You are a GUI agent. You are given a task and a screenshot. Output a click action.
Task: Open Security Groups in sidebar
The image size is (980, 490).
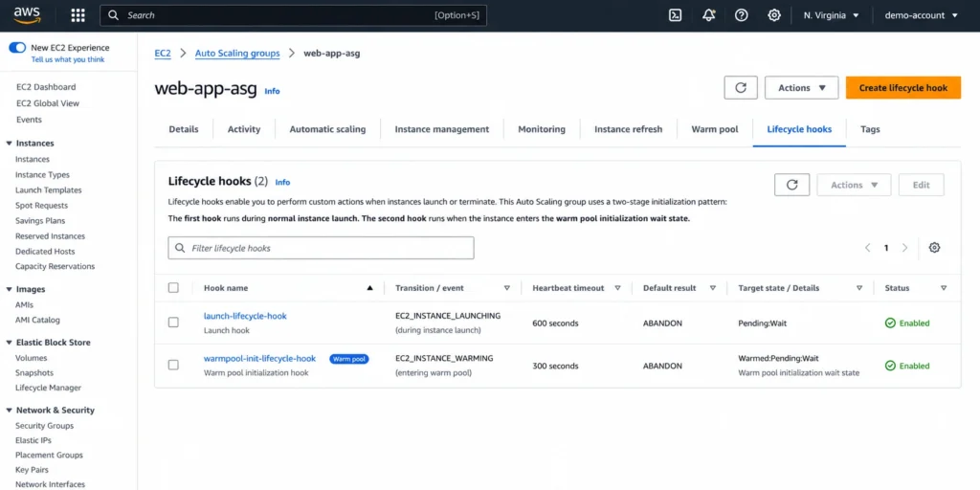click(44, 426)
